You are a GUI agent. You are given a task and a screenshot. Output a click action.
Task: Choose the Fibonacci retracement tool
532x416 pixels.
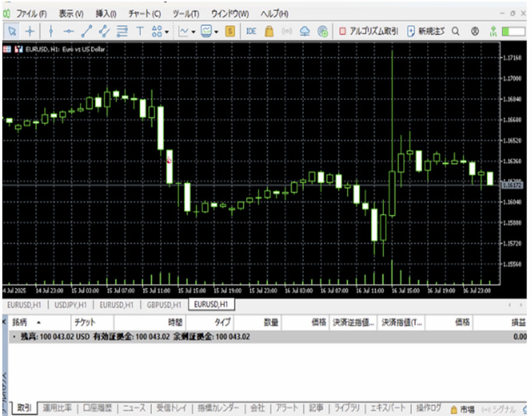pos(122,31)
